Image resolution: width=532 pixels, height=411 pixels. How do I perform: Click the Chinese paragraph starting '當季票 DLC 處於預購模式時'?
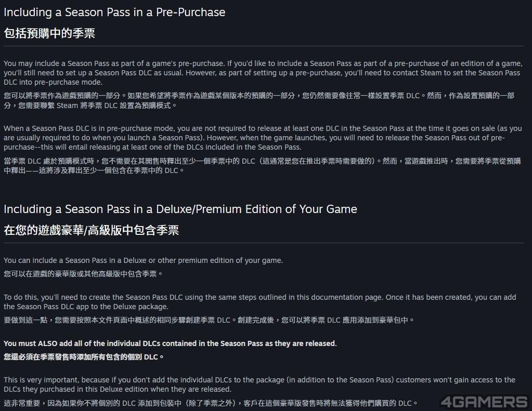pos(262,165)
